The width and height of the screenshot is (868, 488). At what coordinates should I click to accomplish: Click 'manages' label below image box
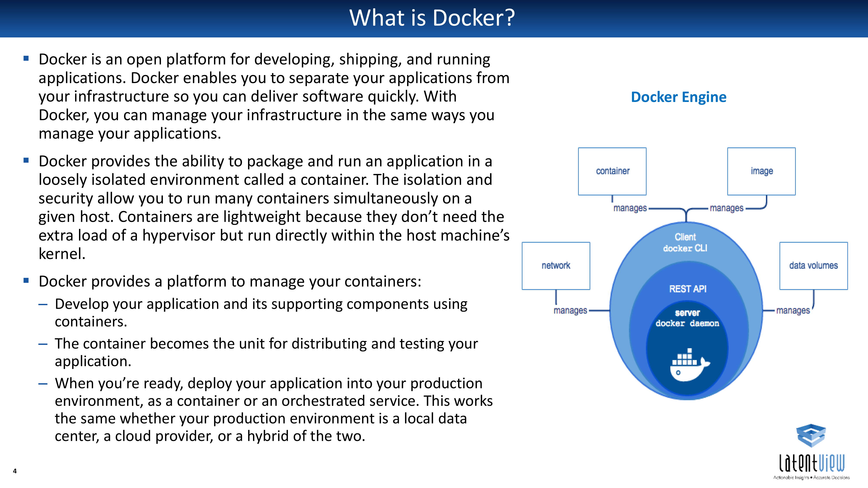pyautogui.click(x=727, y=208)
